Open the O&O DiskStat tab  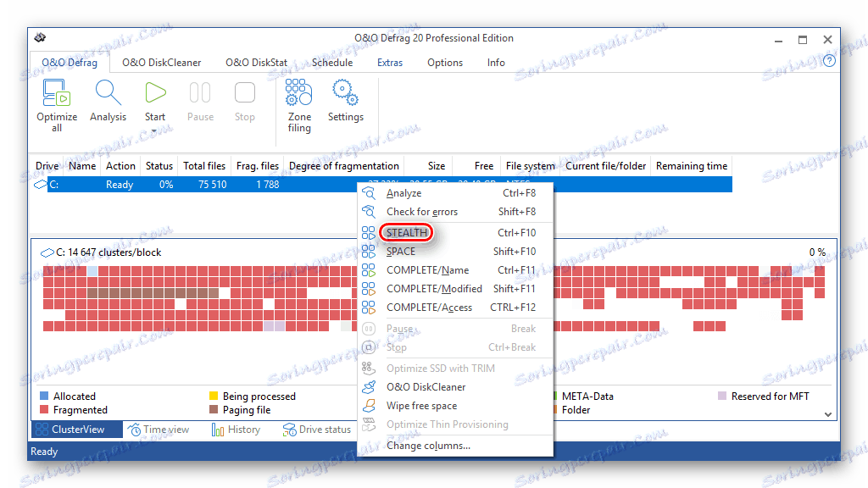click(256, 63)
